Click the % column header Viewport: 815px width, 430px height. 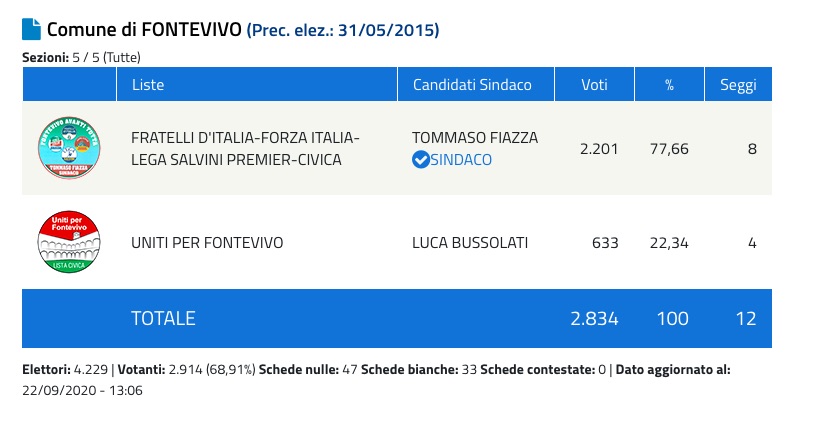pos(669,85)
